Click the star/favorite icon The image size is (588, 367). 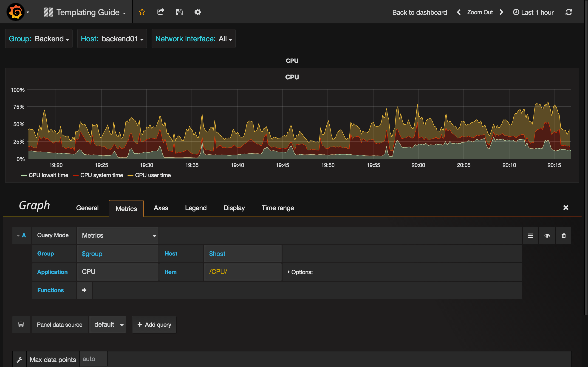(142, 12)
